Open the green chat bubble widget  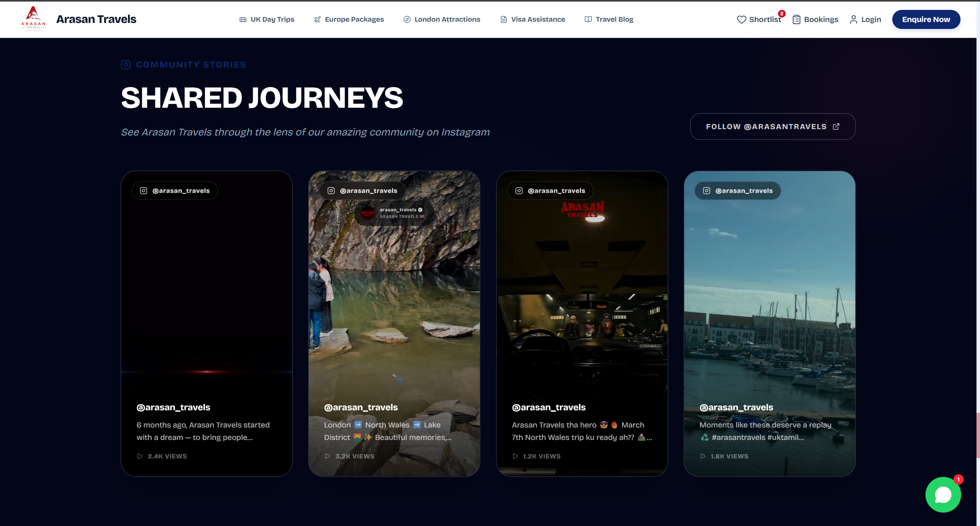[x=943, y=495]
